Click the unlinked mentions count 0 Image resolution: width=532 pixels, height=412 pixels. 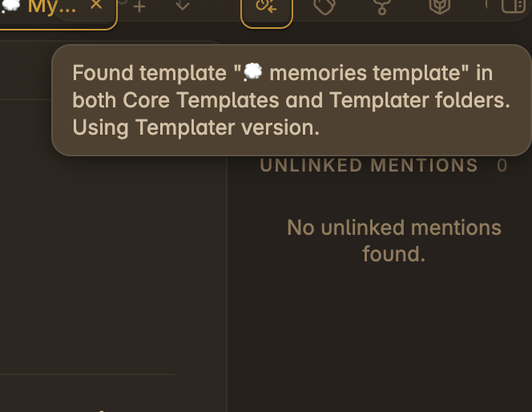pos(502,166)
